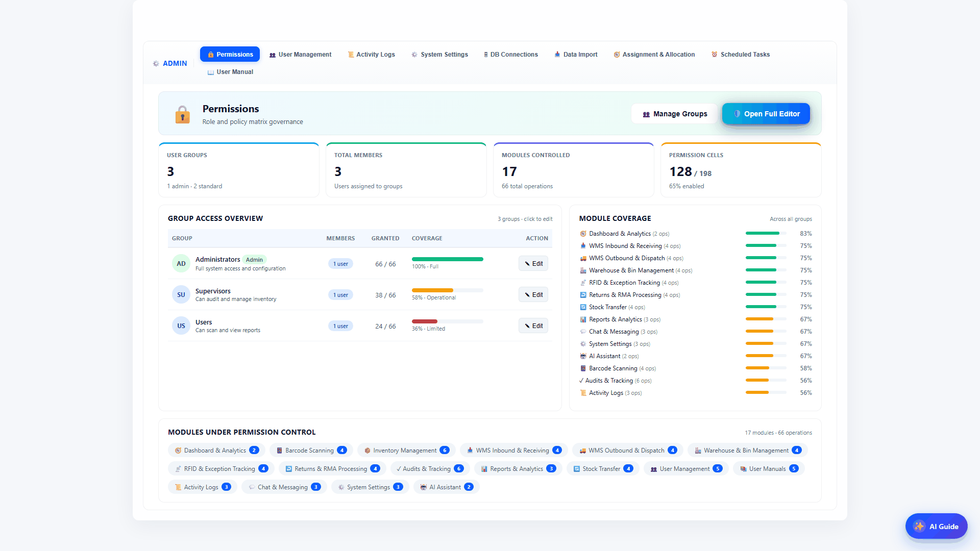Open the User Manual tab
Screen dimensions: 980x551
(230, 72)
